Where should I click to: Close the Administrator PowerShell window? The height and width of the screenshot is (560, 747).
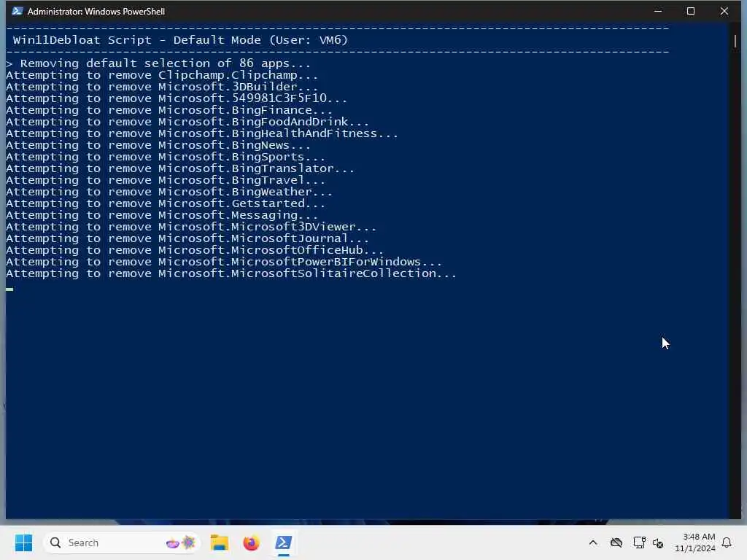(724, 11)
